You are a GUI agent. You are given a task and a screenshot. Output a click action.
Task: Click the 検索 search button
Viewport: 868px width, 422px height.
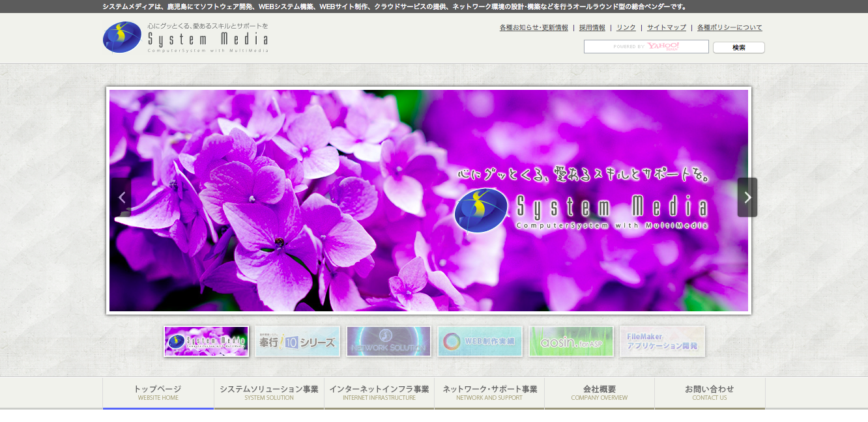coord(739,48)
